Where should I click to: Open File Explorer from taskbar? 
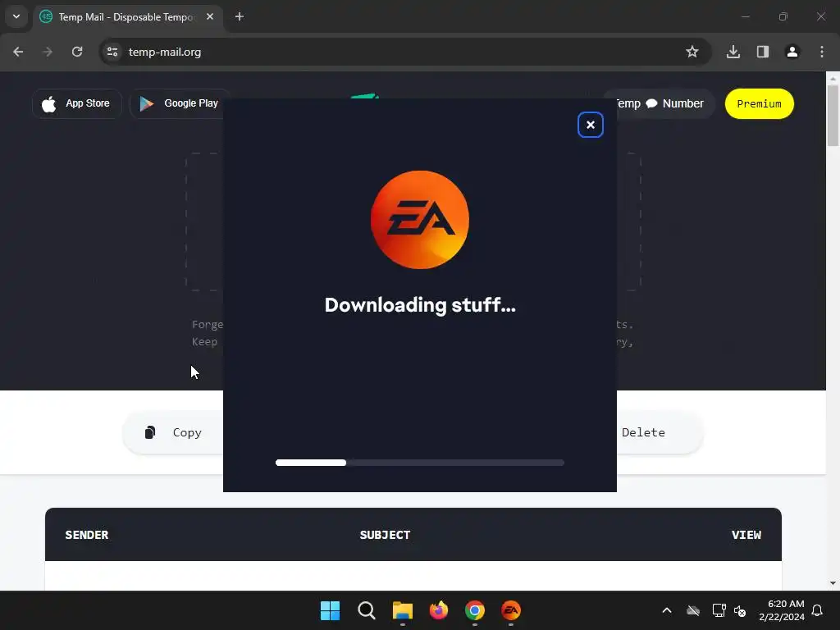point(402,610)
